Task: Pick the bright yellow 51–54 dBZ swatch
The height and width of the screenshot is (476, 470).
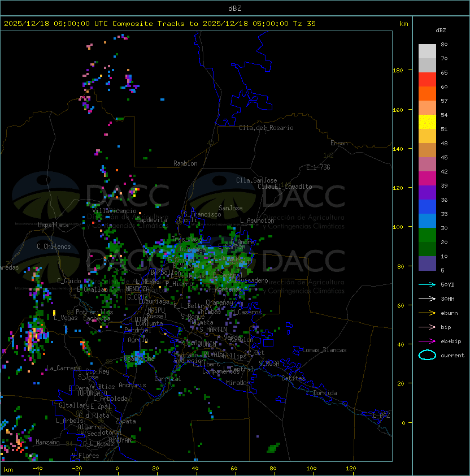Action: point(427,122)
